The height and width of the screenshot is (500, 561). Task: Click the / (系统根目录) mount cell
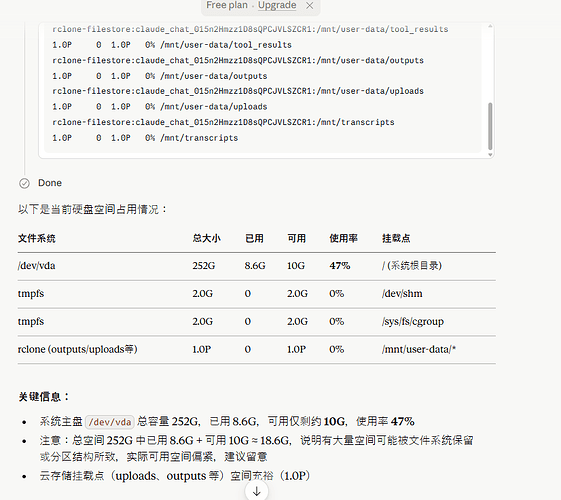pos(412,266)
